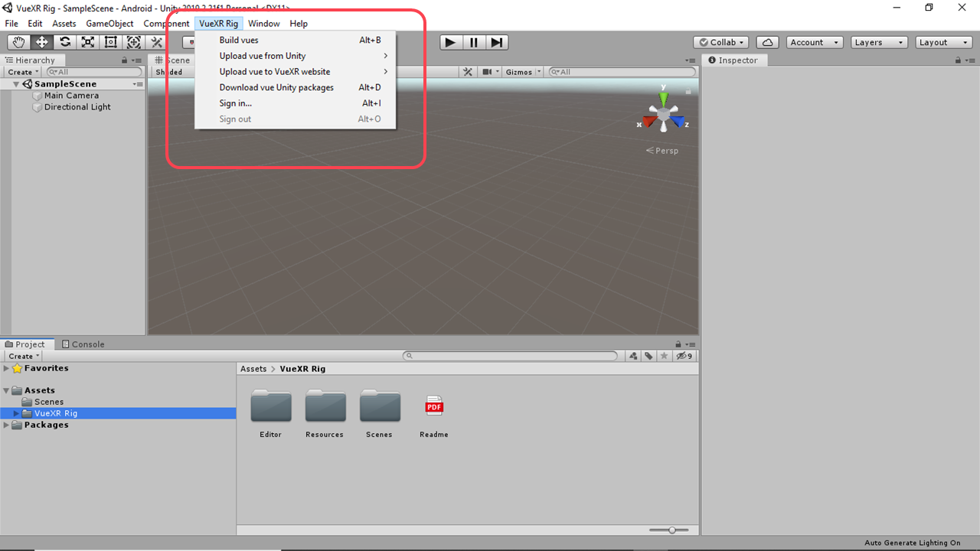Open the GameObject menu
The height and width of the screenshot is (551, 980).
pos(109,24)
